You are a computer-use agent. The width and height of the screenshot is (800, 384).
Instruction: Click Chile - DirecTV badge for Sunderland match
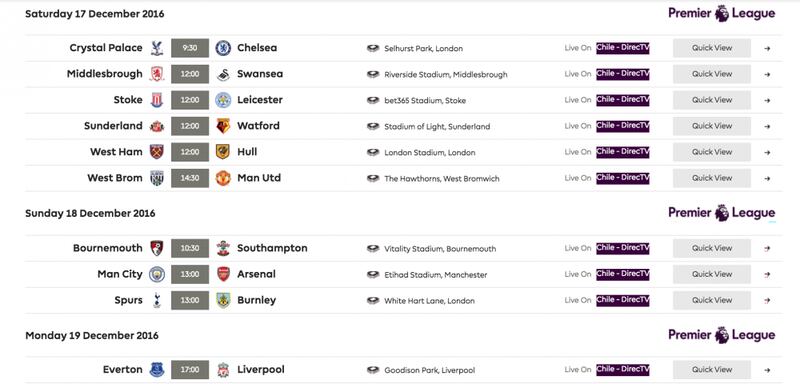click(622, 126)
